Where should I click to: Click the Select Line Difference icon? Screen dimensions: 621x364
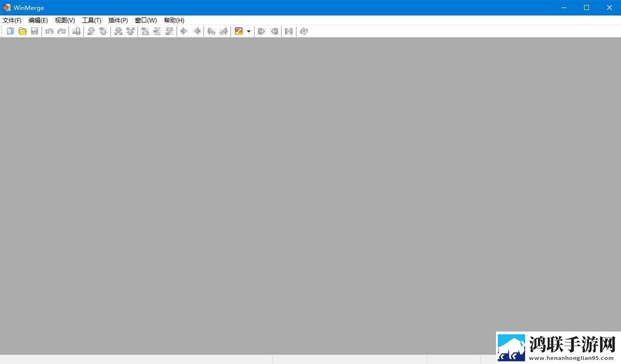(x=76, y=31)
